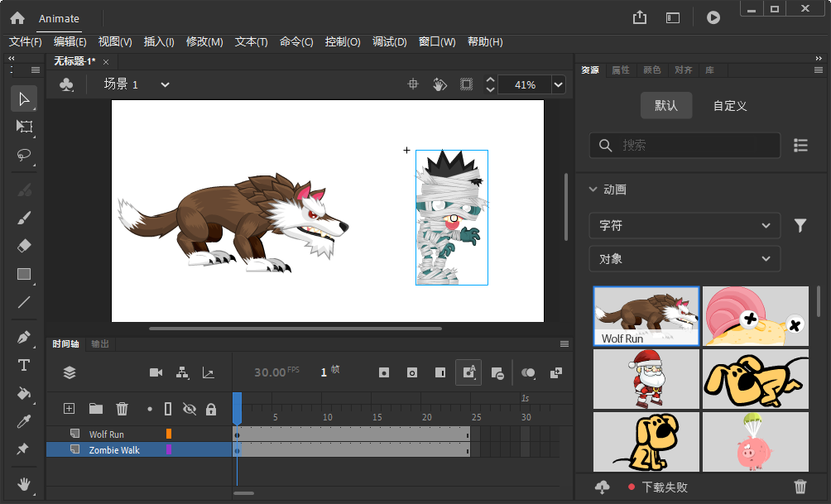
Task: Enable onion skin outlines
Action: tap(411, 372)
